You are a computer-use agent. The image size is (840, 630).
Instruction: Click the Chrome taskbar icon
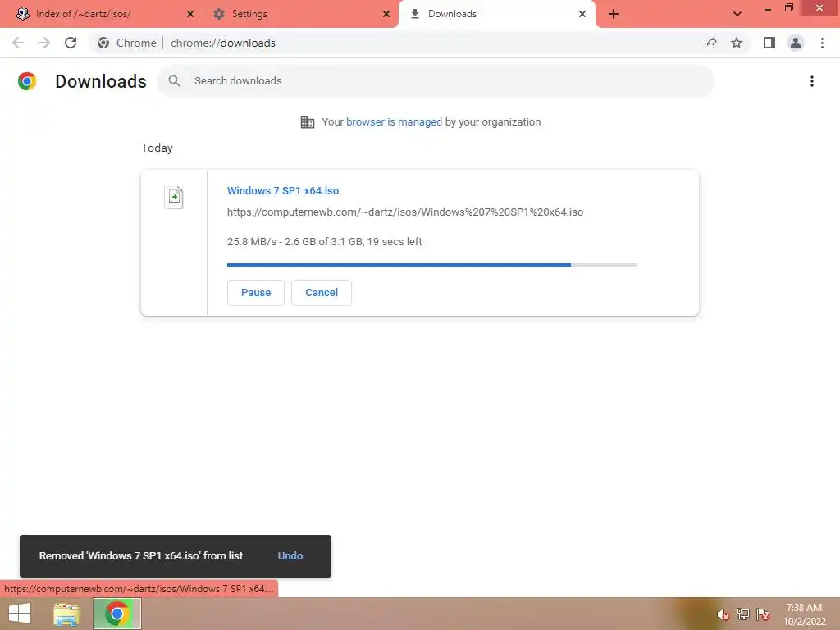117,614
